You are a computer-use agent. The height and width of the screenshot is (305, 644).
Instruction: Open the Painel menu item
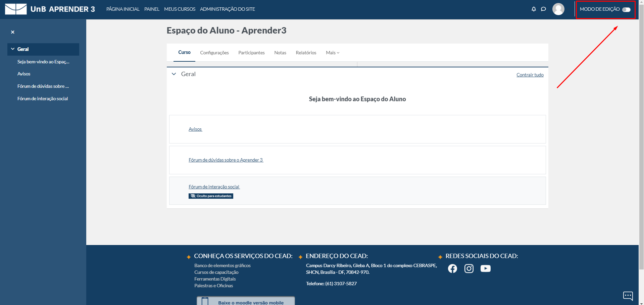pos(152,9)
